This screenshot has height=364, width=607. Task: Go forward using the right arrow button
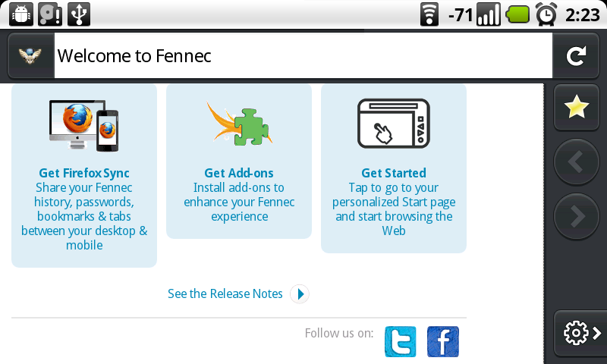click(x=577, y=216)
